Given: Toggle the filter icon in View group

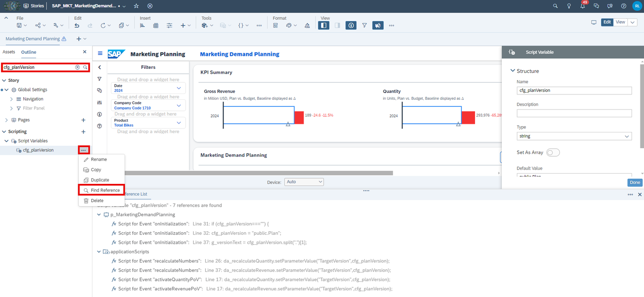Looking at the screenshot, I should tap(364, 25).
